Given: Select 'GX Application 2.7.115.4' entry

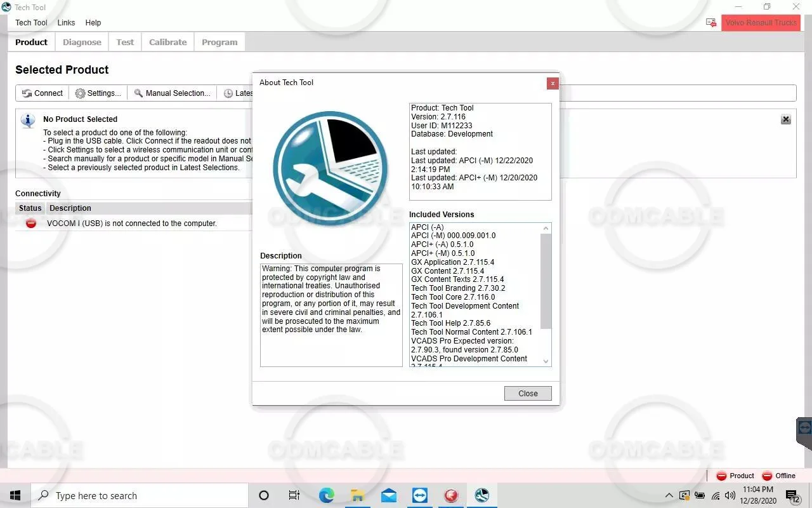Looking at the screenshot, I should point(452,262).
